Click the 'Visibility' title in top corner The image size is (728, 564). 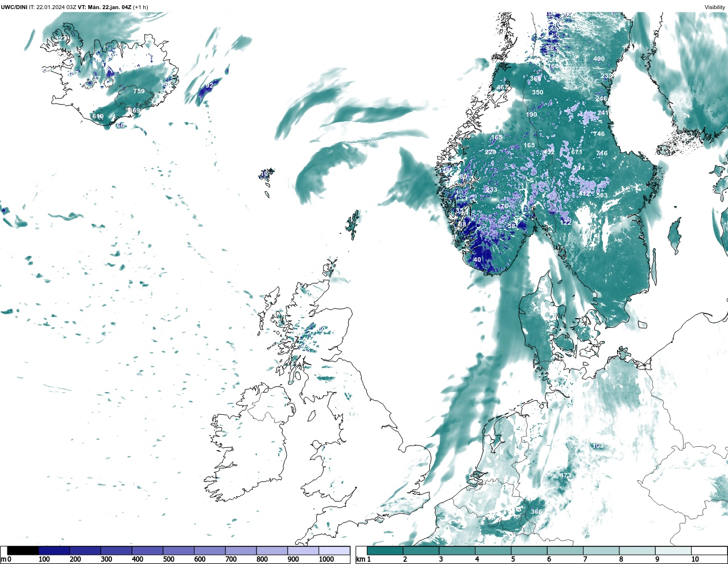715,7
